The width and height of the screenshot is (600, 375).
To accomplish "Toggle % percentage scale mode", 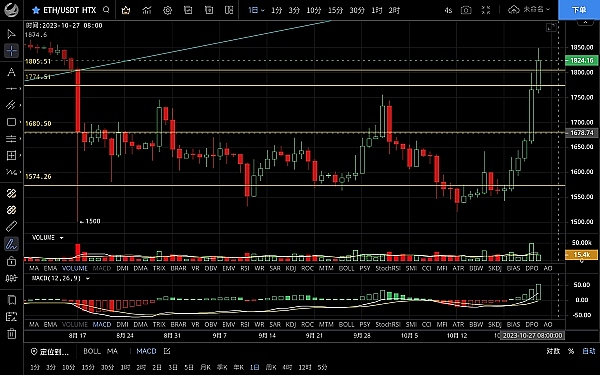I will [x=571, y=351].
